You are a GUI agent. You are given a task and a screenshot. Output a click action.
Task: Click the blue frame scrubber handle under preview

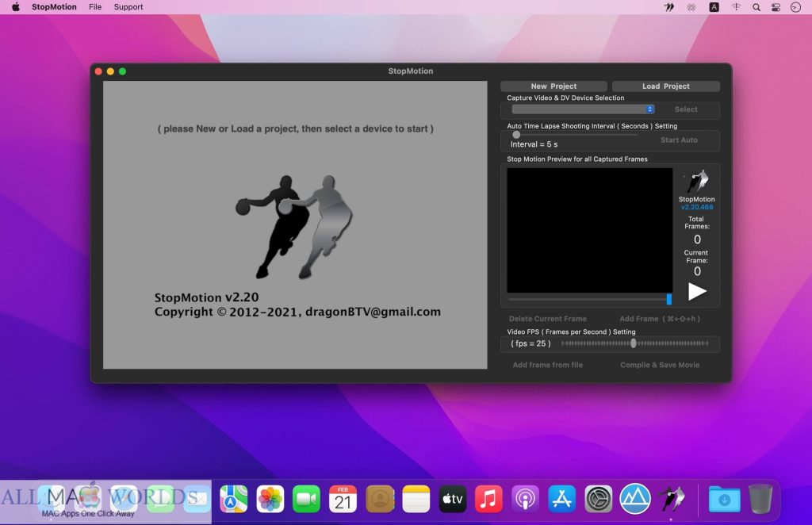point(669,299)
